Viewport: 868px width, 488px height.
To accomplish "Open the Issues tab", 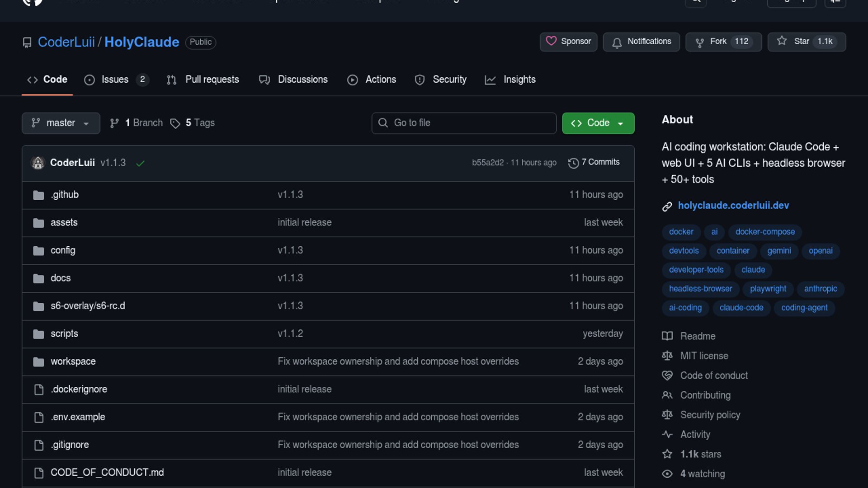I will click(x=115, y=80).
